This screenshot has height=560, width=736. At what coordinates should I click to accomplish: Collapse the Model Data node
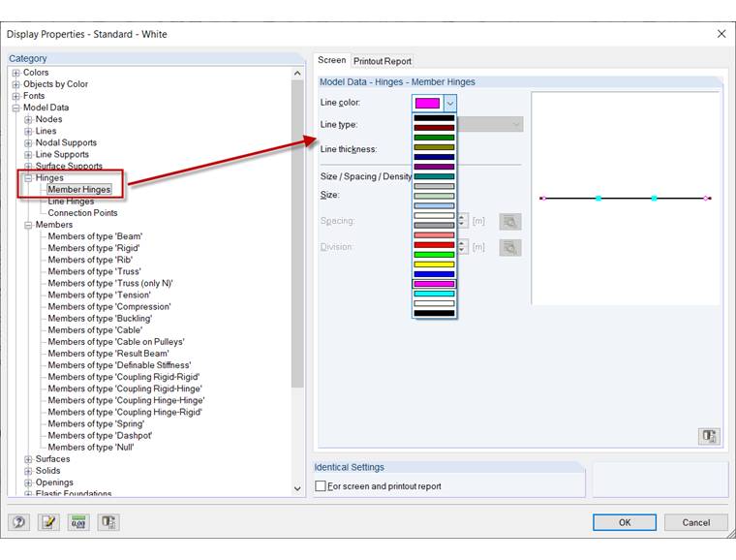tap(15, 108)
